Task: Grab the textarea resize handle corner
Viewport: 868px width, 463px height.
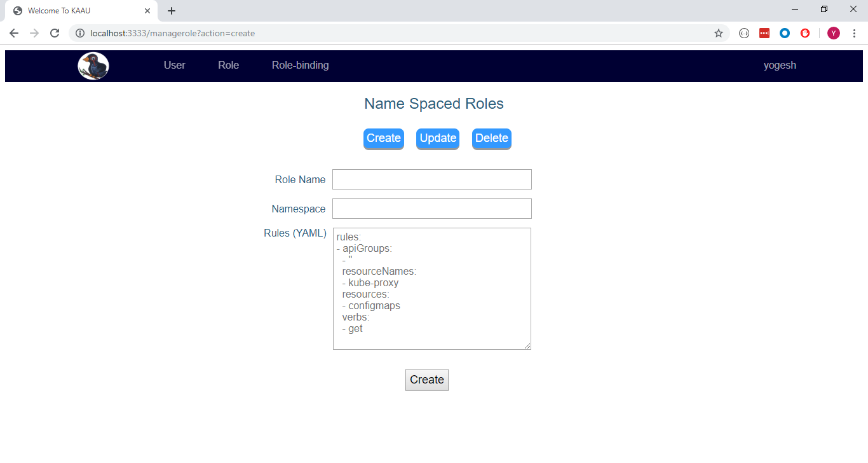Action: coord(527,345)
